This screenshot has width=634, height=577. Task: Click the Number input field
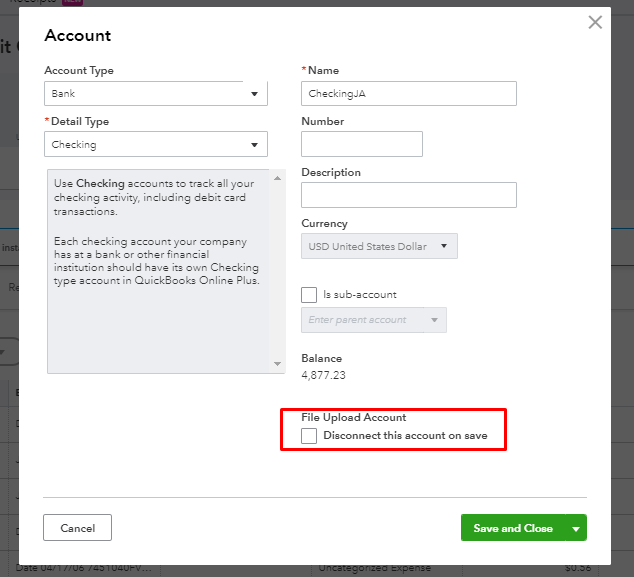pos(361,145)
